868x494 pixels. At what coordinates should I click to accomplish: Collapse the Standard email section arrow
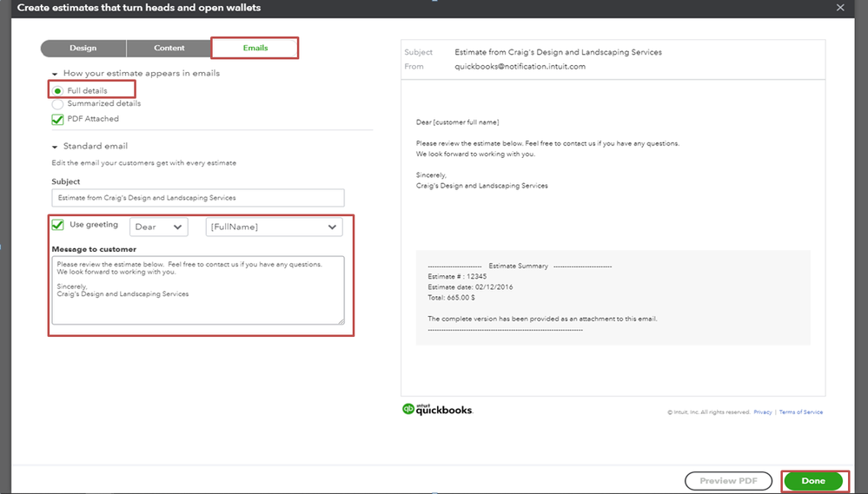coord(55,147)
